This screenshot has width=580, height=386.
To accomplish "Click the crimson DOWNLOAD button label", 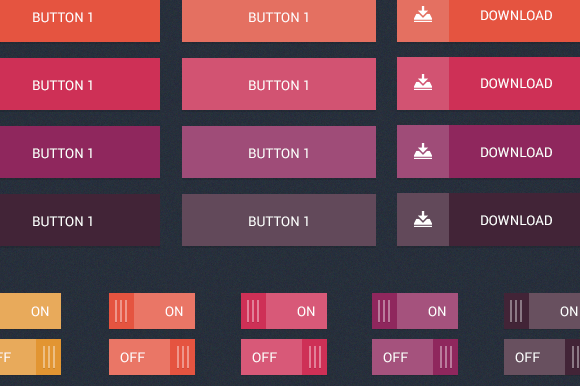I will tap(516, 84).
